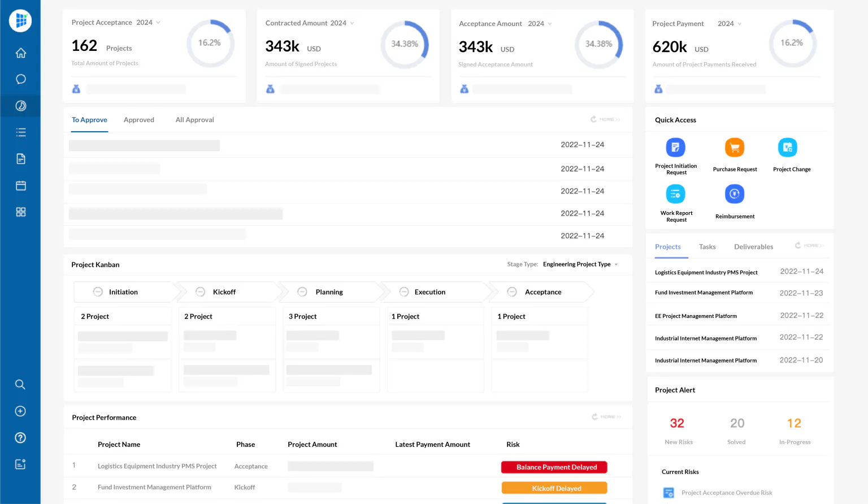Select the dashboard pie-chart sidebar icon
The height and width of the screenshot is (504, 868).
[x=21, y=106]
